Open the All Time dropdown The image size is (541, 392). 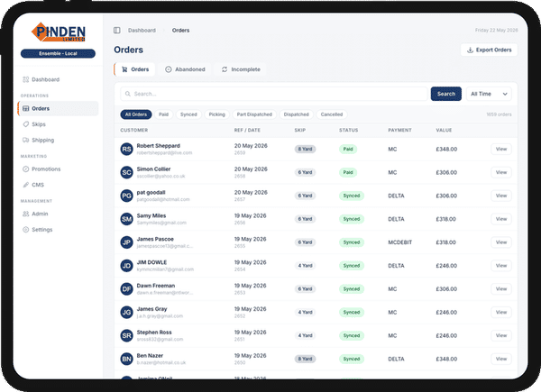coord(489,94)
